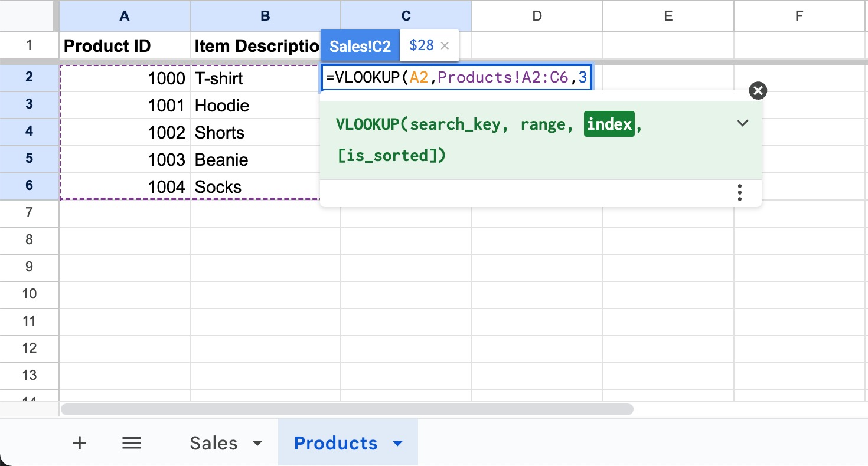The height and width of the screenshot is (466, 868).
Task: Click the Sales!C2 reference chip
Action: coord(360,45)
